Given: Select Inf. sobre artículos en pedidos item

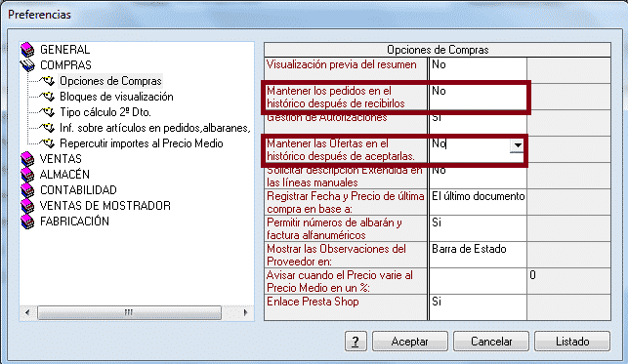Looking at the screenshot, I should [155, 128].
